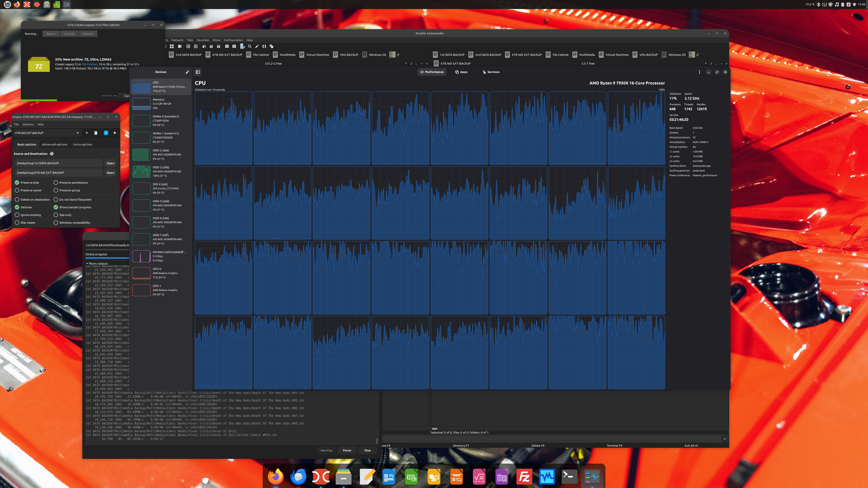Open the 6TB WD EXT BACKUP session dropdown
This screenshot has width=868, height=488.
pyautogui.click(x=78, y=133)
